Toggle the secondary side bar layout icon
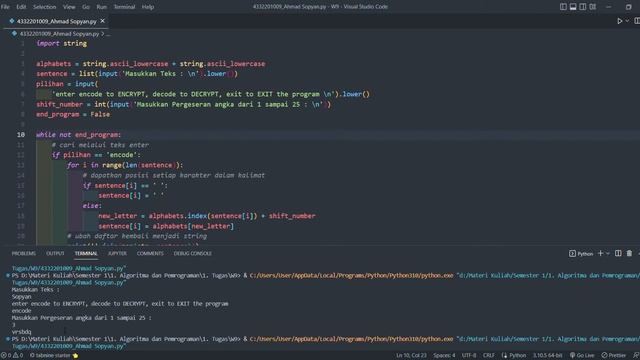 click(x=583, y=7)
